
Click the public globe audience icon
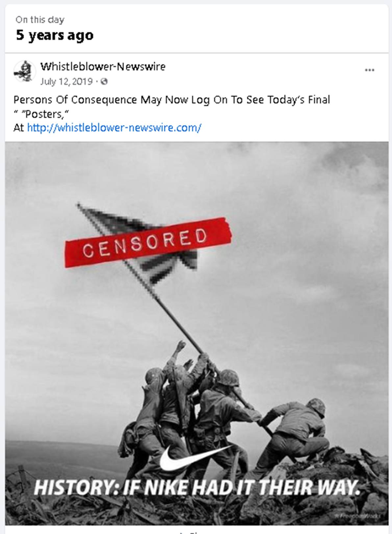tap(104, 81)
